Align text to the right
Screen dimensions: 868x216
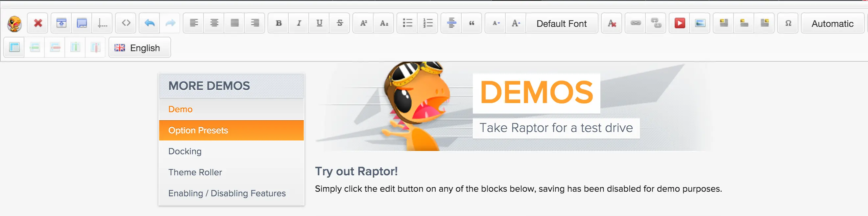click(255, 23)
